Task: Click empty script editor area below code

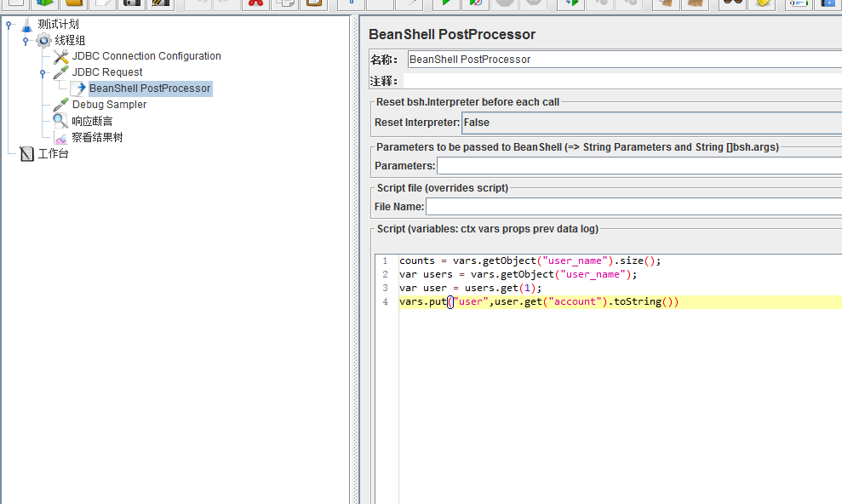Action: (x=621, y=406)
